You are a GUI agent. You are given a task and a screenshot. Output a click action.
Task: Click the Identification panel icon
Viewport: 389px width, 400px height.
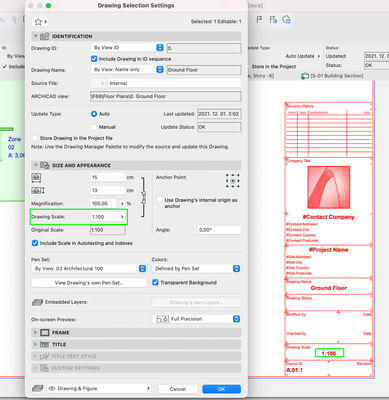tap(45, 36)
